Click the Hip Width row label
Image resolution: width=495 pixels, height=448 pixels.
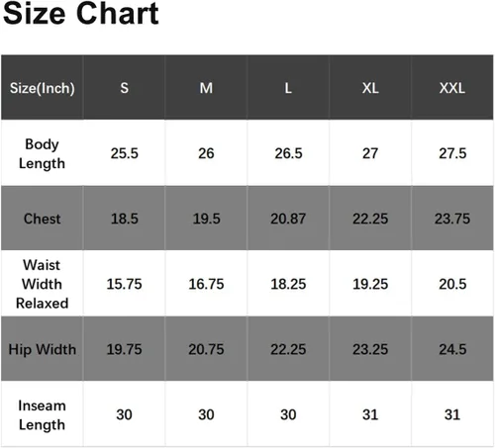pos(43,349)
